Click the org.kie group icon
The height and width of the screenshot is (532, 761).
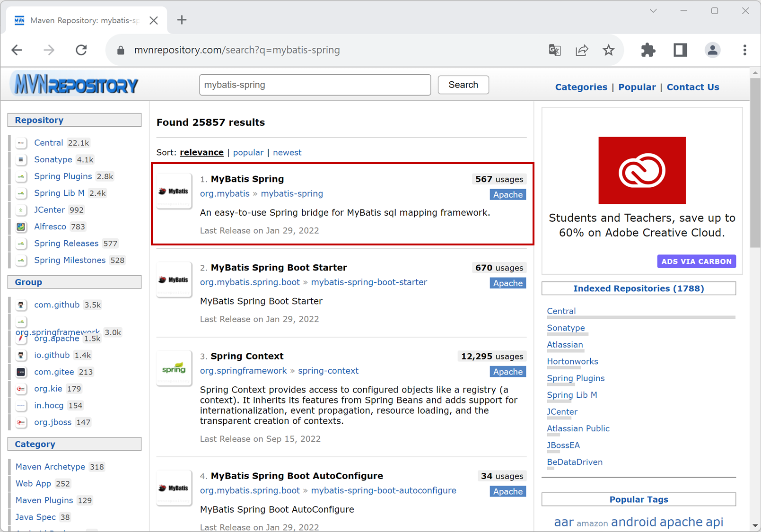point(21,389)
